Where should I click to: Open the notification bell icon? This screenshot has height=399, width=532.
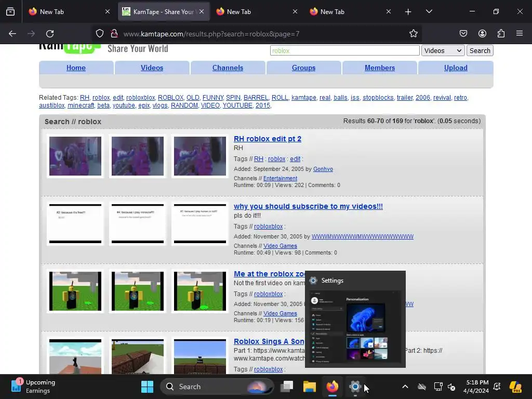(497, 387)
